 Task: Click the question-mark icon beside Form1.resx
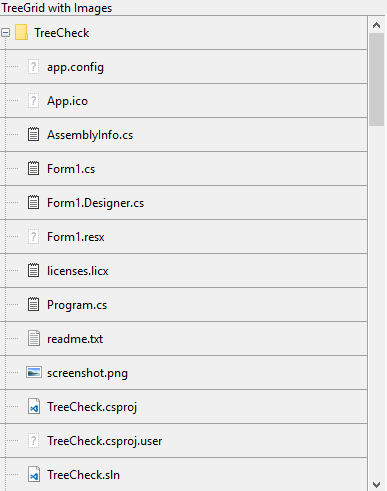point(33,236)
